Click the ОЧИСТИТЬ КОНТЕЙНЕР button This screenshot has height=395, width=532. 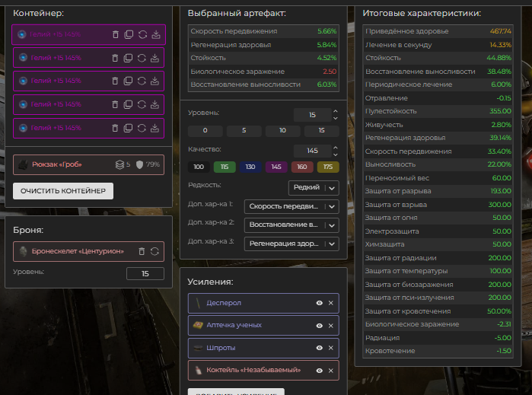(63, 190)
